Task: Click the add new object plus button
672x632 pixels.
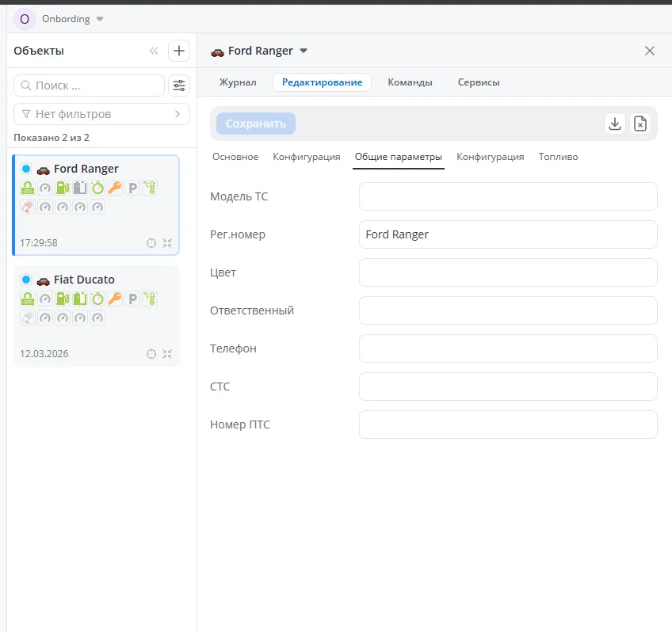Action: click(179, 51)
